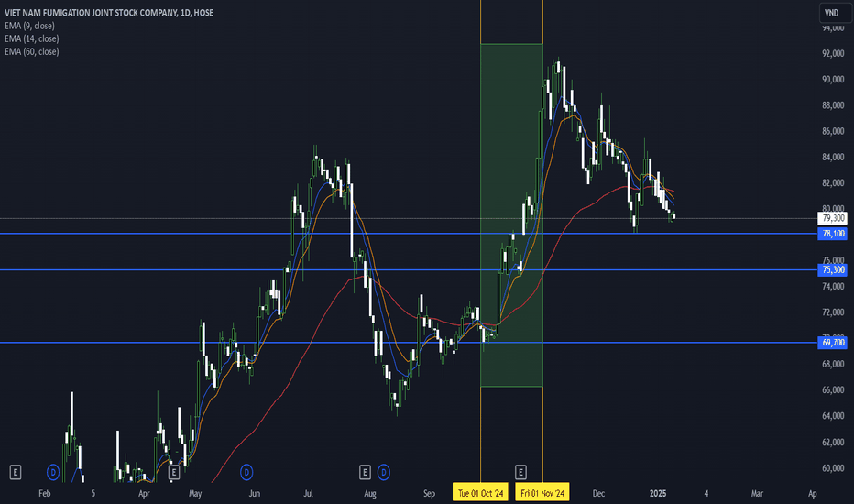Open the dividend marker just right of Aug
This screenshot has height=504, width=854.
[383, 473]
